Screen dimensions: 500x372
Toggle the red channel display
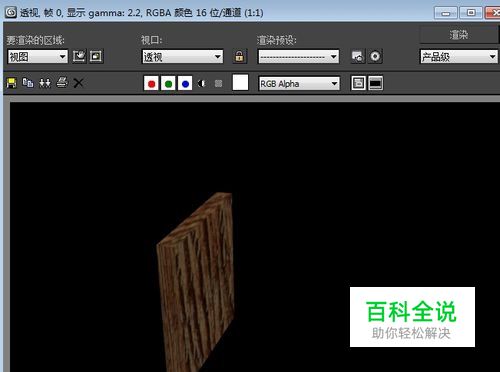click(x=151, y=83)
